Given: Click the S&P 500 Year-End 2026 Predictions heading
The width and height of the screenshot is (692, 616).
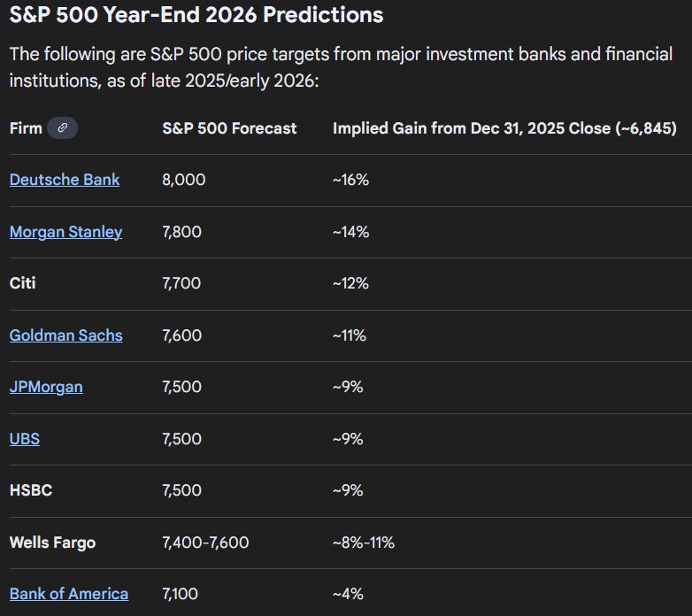Looking at the screenshot, I should tap(196, 15).
